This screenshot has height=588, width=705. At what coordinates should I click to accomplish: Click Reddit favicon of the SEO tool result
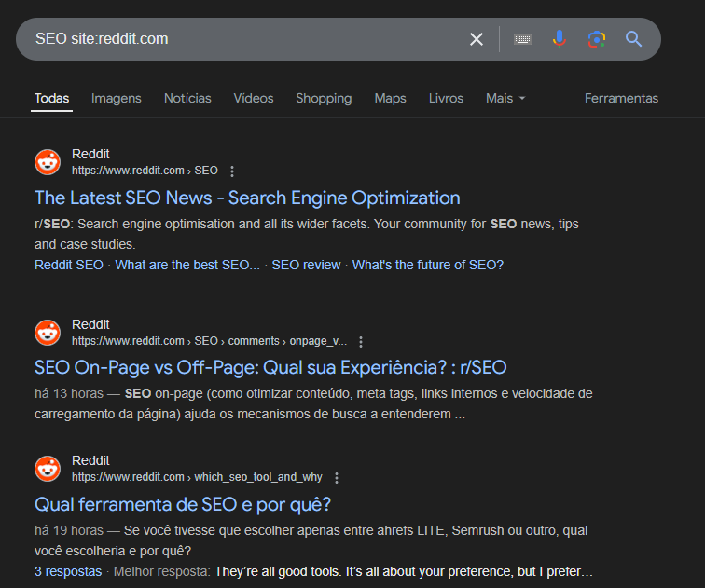coord(48,469)
